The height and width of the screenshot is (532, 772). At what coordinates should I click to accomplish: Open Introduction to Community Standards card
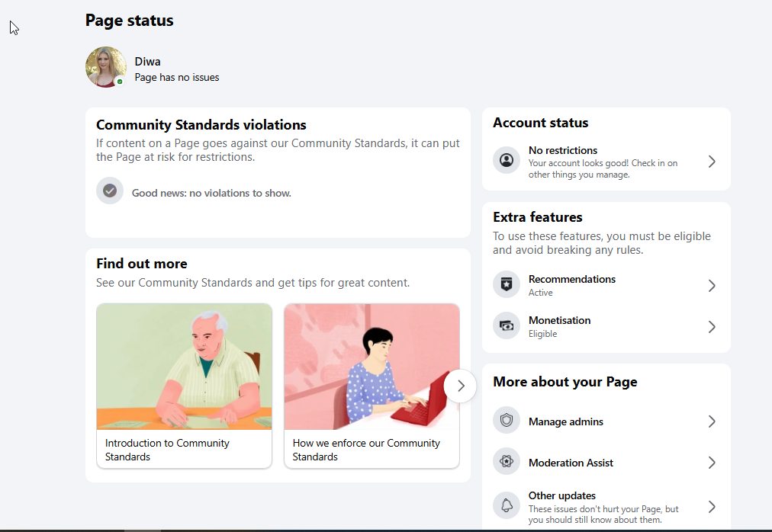coord(184,386)
